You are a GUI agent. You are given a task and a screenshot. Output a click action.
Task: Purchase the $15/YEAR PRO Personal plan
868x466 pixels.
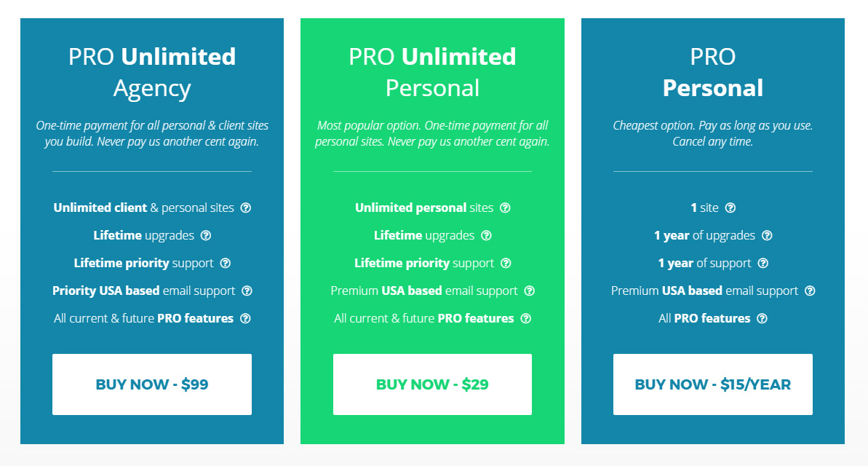coord(712,384)
